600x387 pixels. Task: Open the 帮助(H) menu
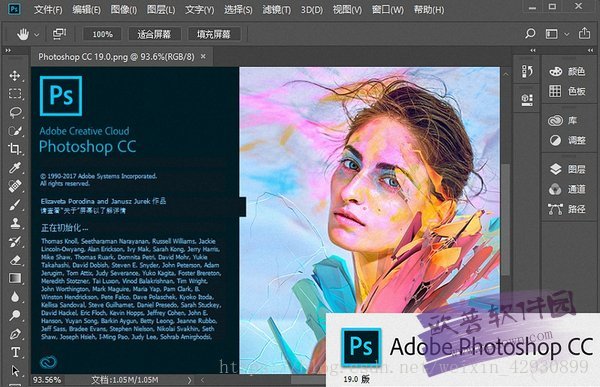pyautogui.click(x=429, y=10)
